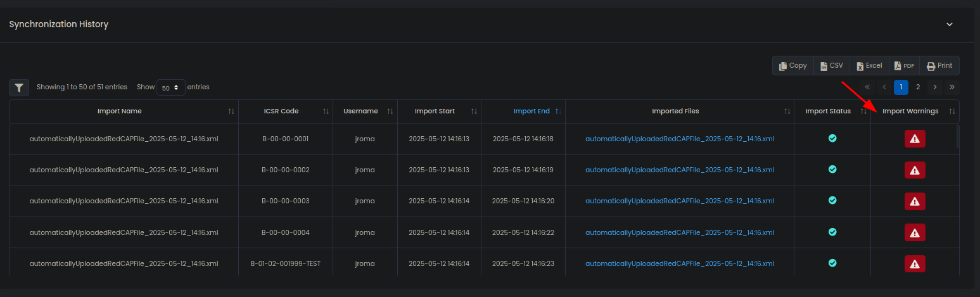The image size is (980, 297).
Task: Open the imported file link for B-00-00-0001
Action: [x=679, y=139]
